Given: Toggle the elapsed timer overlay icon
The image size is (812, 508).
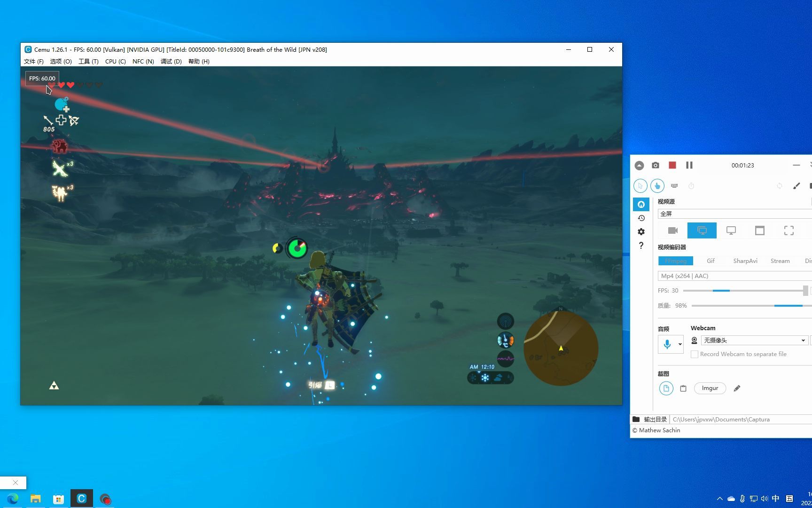Looking at the screenshot, I should [691, 186].
